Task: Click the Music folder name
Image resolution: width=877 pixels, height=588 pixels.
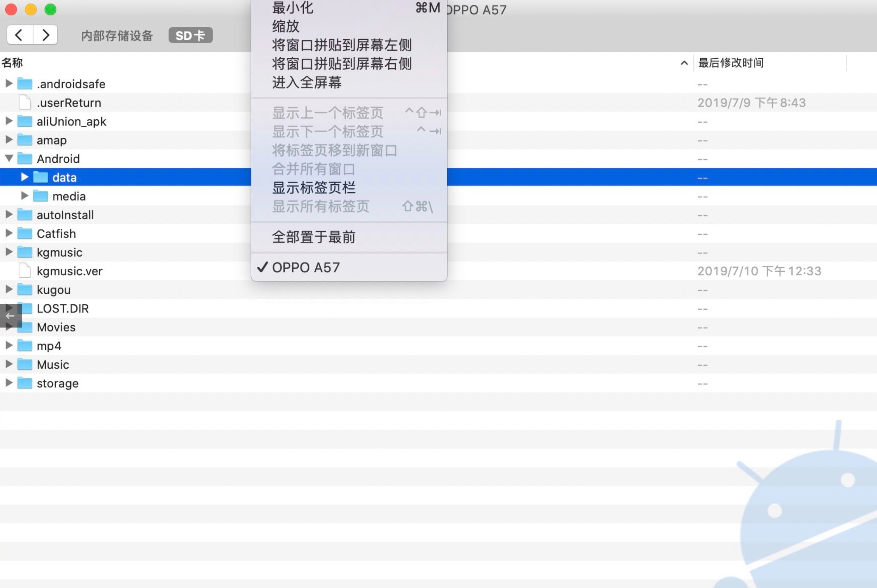Action: (53, 364)
